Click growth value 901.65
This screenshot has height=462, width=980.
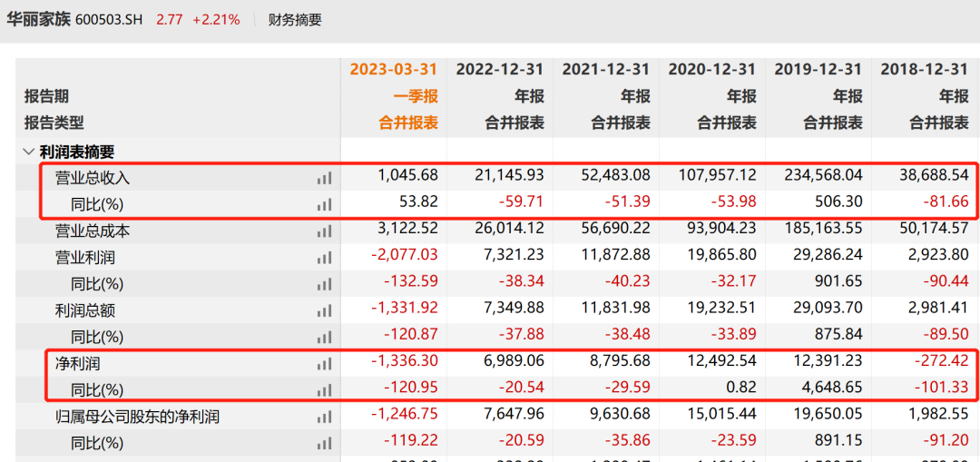pyautogui.click(x=840, y=281)
